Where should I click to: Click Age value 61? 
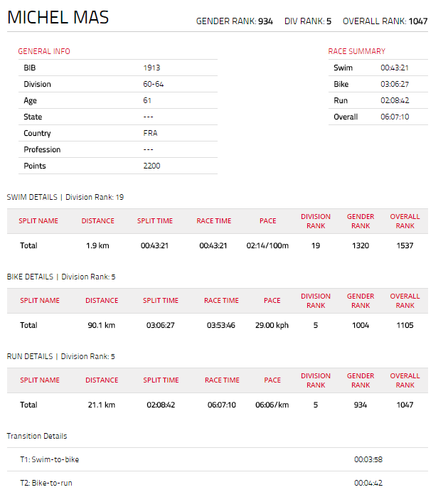pos(147,100)
